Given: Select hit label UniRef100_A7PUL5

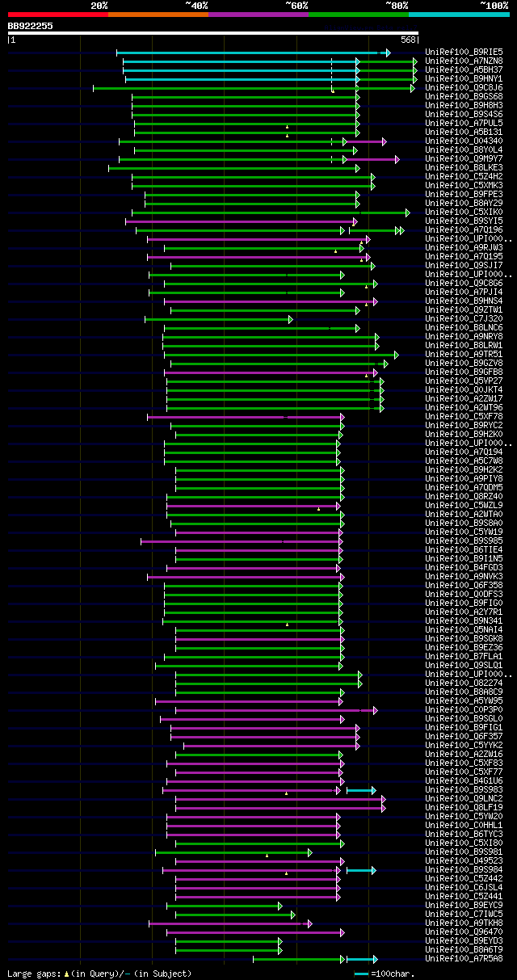Looking at the screenshot, I should tap(464, 124).
